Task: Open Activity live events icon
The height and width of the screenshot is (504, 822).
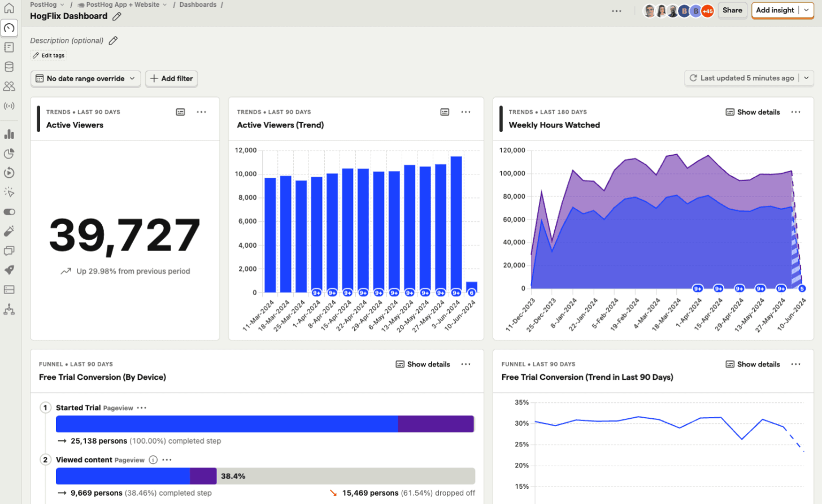Action: [x=9, y=106]
